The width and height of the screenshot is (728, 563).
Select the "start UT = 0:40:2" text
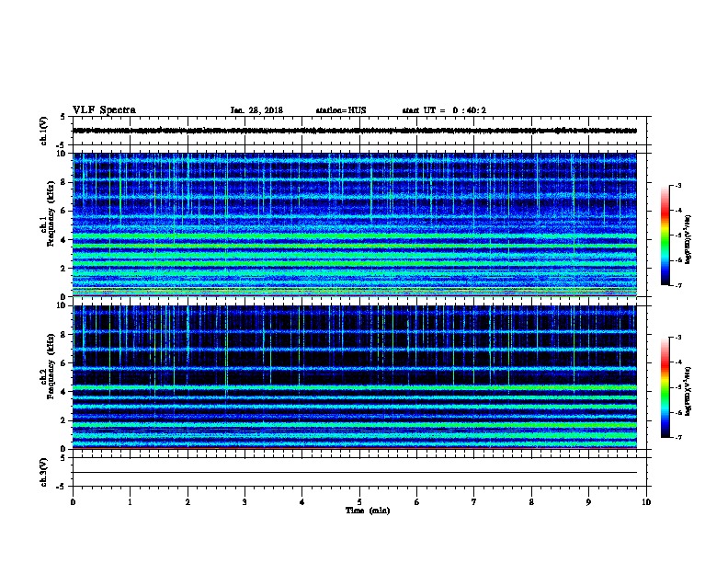[444, 110]
